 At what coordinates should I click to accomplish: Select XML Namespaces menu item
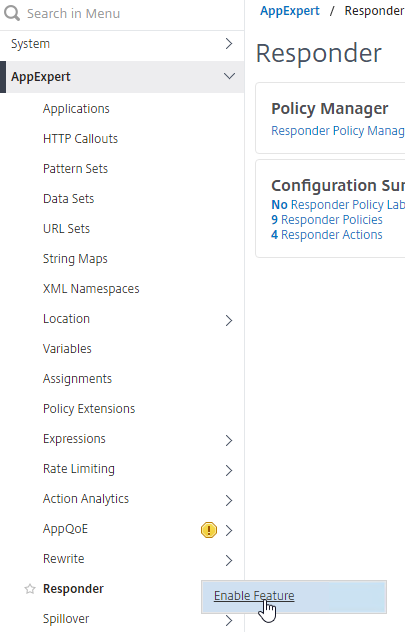(91, 289)
